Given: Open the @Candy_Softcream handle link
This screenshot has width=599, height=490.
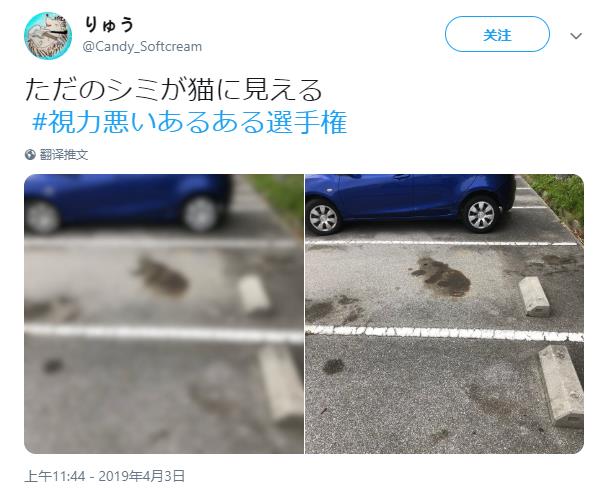Looking at the screenshot, I should 142,47.
